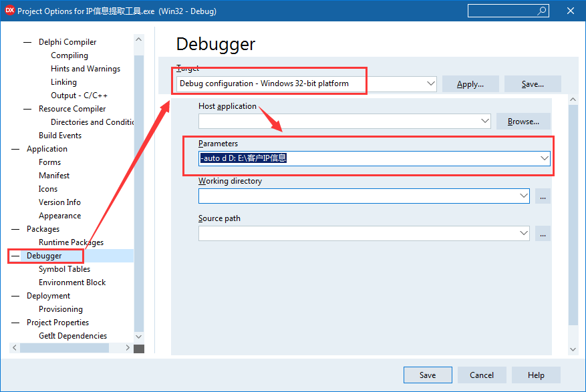Screen dimensions: 586x392
Task: Collapse the Application tree node
Action: (x=15, y=149)
